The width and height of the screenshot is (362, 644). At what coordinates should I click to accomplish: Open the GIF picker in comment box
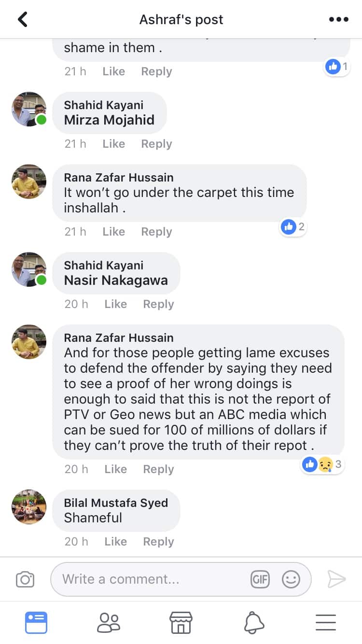click(260, 579)
